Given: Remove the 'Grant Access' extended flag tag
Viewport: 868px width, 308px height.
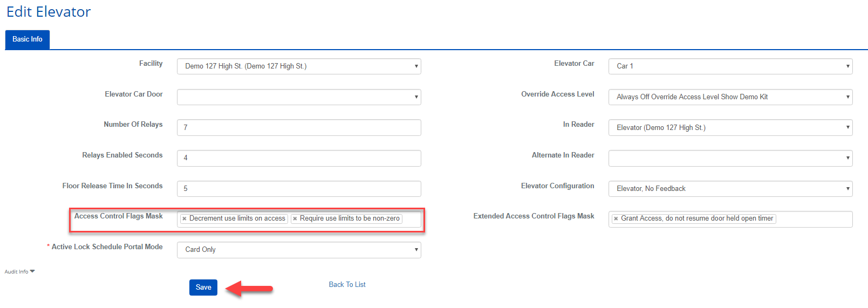Looking at the screenshot, I should pyautogui.click(x=616, y=219).
